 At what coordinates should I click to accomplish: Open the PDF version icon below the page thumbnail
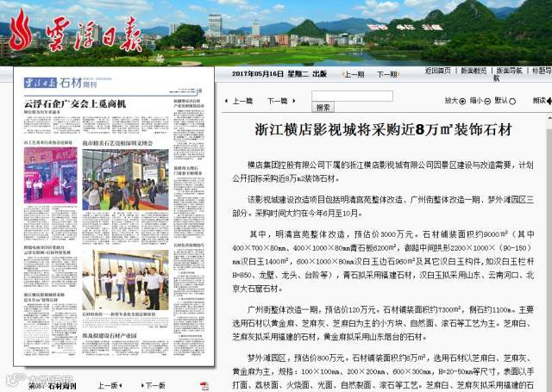pyautogui.click(x=204, y=386)
